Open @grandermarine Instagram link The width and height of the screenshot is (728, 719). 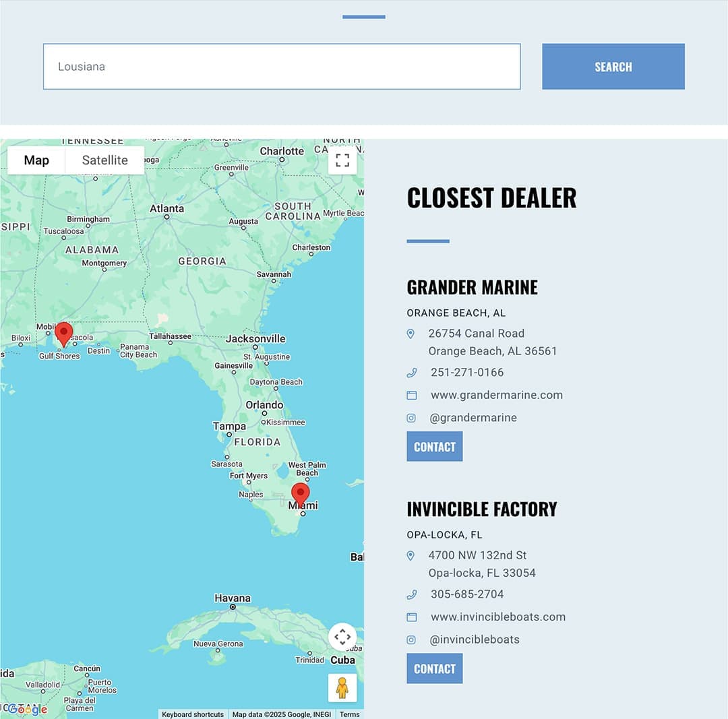pos(473,418)
